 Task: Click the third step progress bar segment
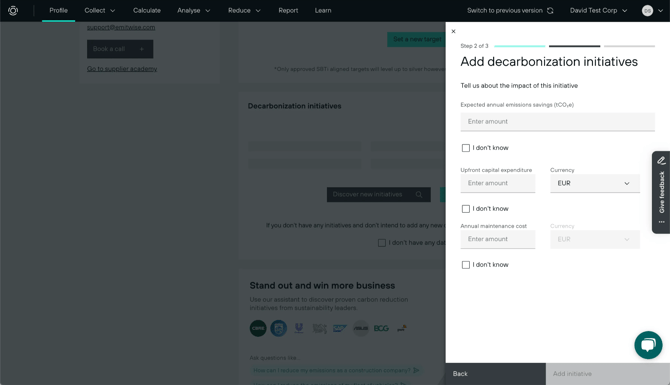[x=629, y=46]
